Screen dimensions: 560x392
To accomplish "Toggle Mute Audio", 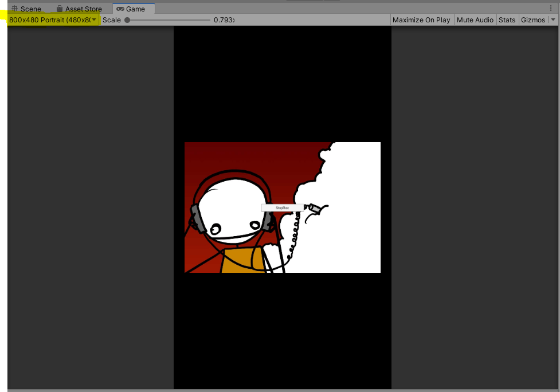I will coord(475,20).
